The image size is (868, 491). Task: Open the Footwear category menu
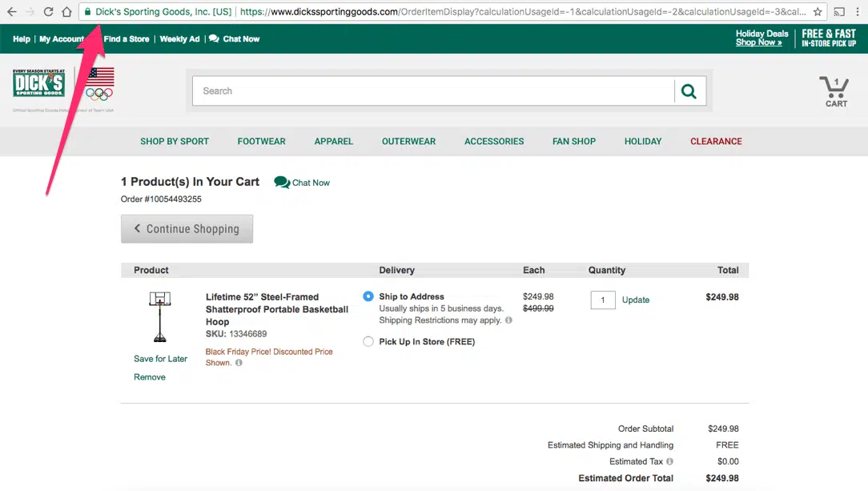[x=261, y=142]
